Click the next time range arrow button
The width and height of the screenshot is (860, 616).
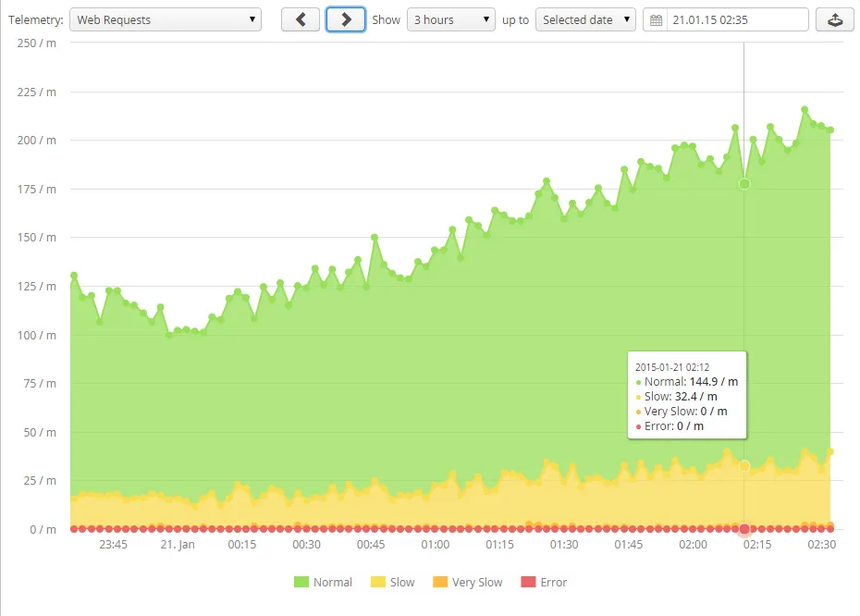click(346, 19)
